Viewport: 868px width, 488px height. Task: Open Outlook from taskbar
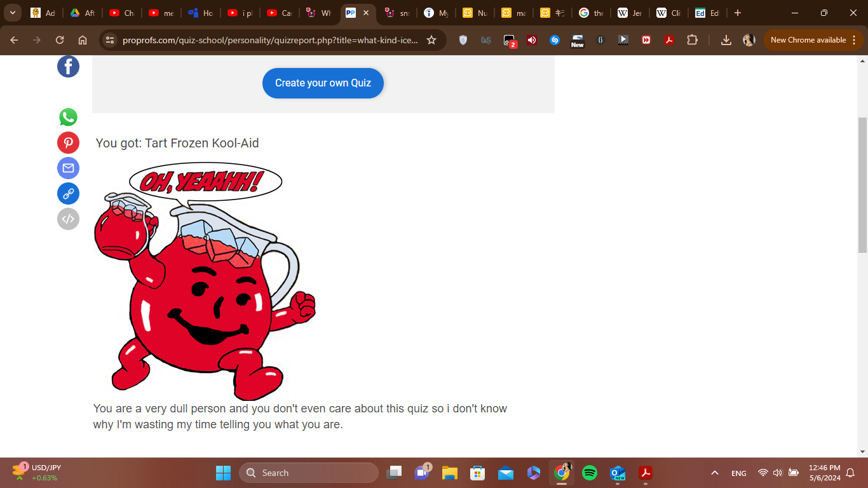(618, 473)
